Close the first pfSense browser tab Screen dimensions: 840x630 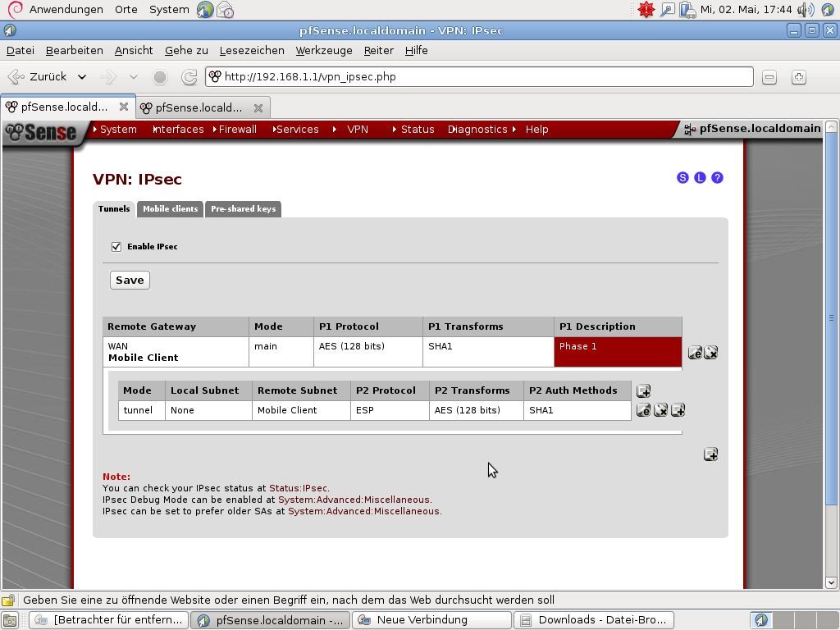[124, 107]
